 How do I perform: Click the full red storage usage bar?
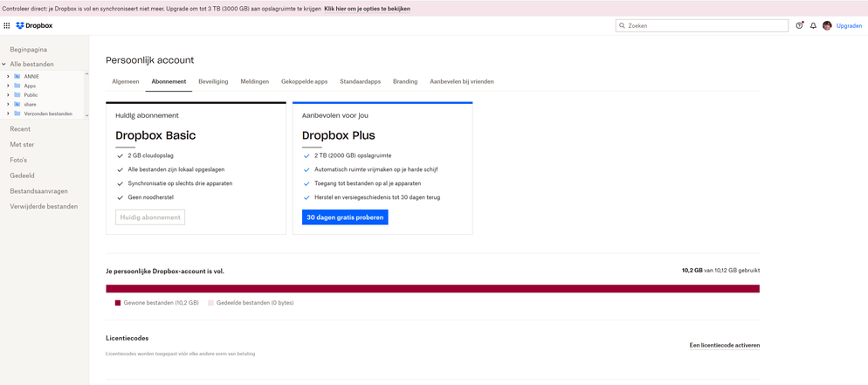(432, 289)
